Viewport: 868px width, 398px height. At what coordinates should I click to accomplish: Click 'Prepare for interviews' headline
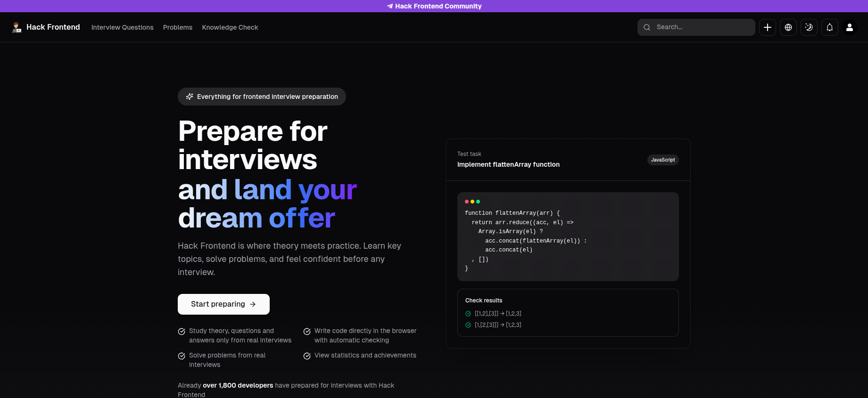(253, 145)
